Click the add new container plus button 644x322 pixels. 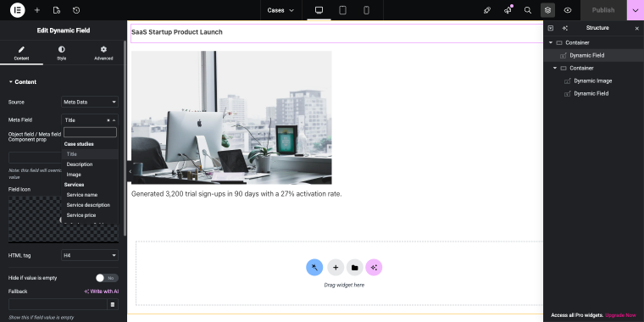pyautogui.click(x=336, y=268)
